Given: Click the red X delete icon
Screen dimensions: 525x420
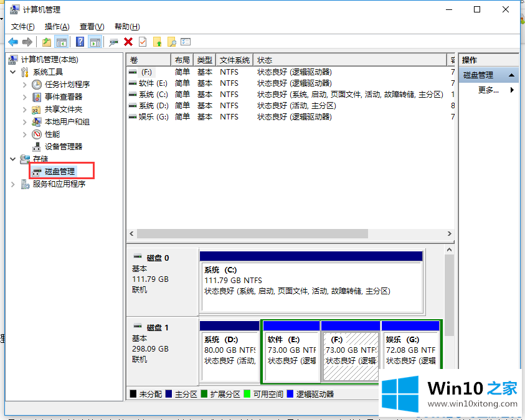Looking at the screenshot, I should pos(128,42).
